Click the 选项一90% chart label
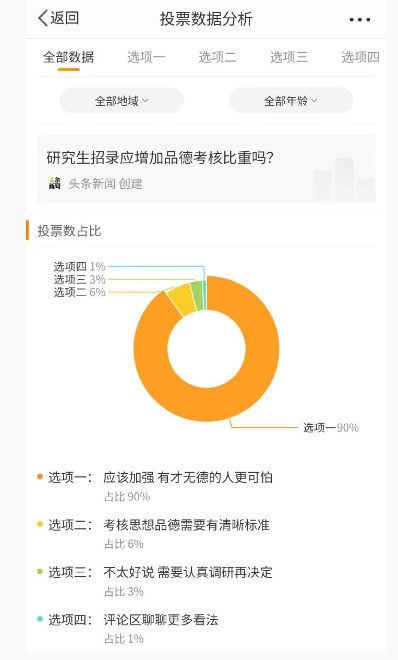The width and height of the screenshot is (398, 660). point(331,428)
